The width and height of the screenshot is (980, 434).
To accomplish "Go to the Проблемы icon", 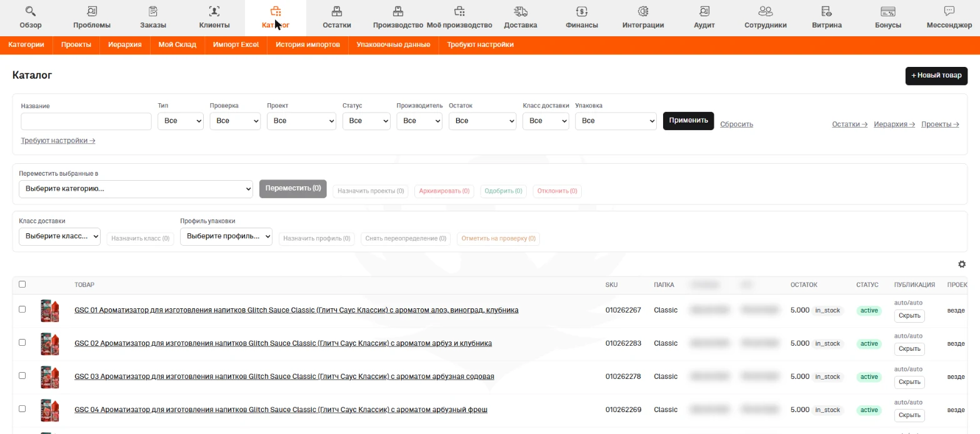I will point(92,11).
